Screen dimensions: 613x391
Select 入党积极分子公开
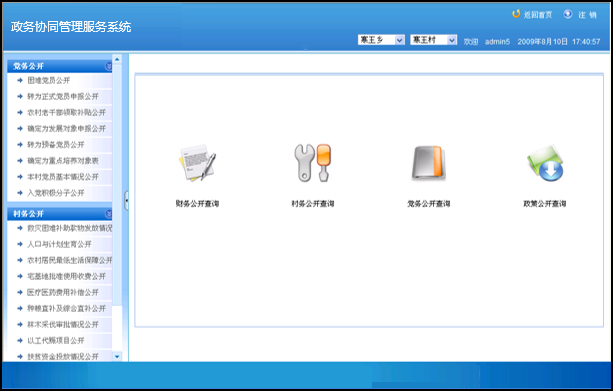click(x=56, y=193)
